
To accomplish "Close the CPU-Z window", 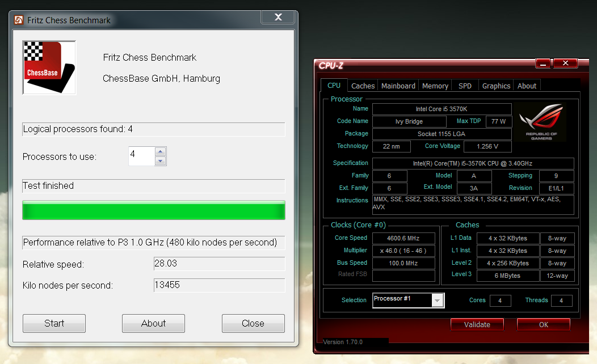I will 565,63.
